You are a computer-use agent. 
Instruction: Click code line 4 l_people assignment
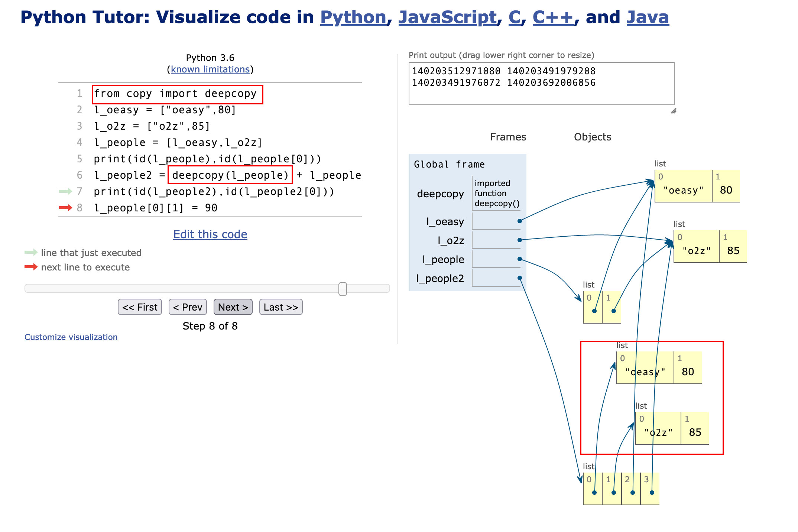click(178, 143)
